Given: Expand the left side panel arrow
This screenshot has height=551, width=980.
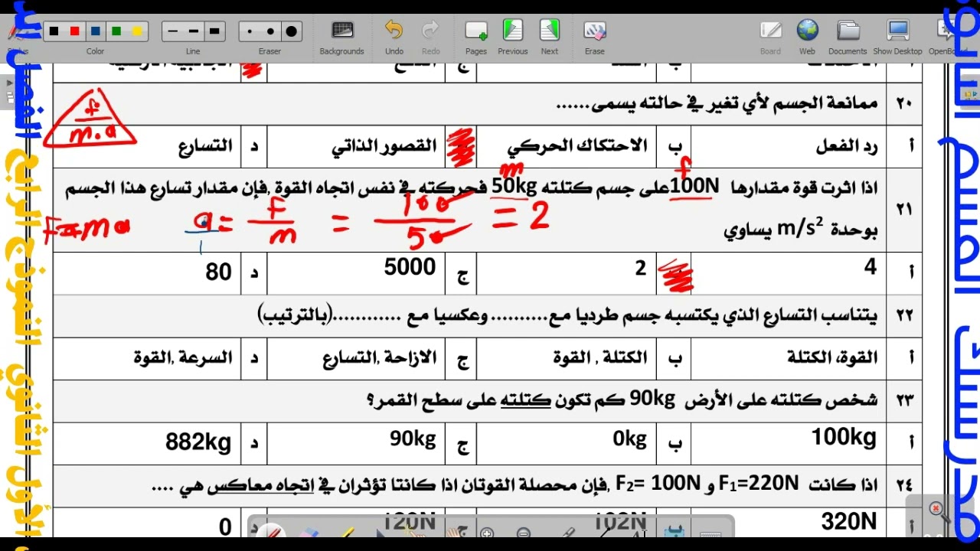Looking at the screenshot, I should (x=9, y=82).
